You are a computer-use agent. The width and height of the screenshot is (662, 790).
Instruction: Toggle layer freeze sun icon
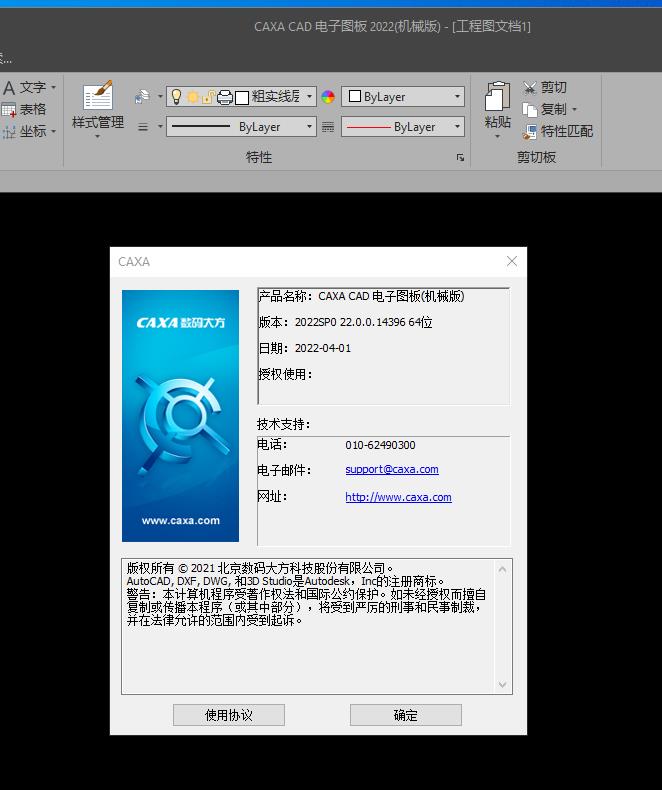[x=193, y=97]
